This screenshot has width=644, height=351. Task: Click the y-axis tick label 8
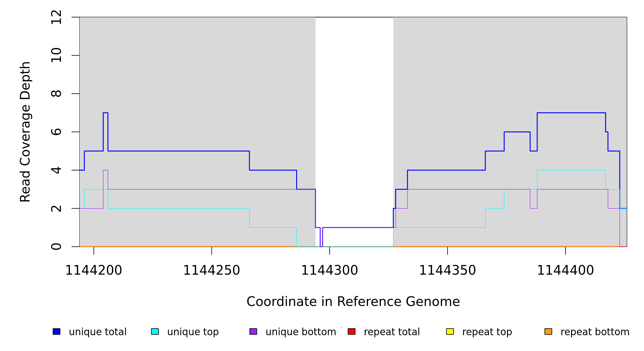click(56, 94)
